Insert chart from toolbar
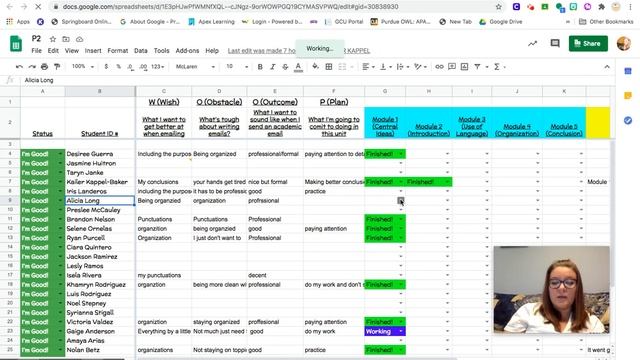The image size is (640, 360). 464,67
